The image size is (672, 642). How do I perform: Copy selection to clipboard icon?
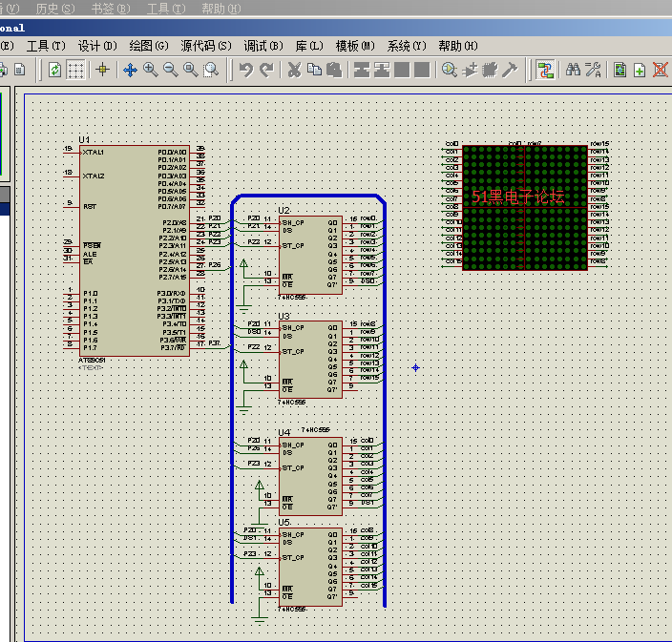pyautogui.click(x=315, y=70)
